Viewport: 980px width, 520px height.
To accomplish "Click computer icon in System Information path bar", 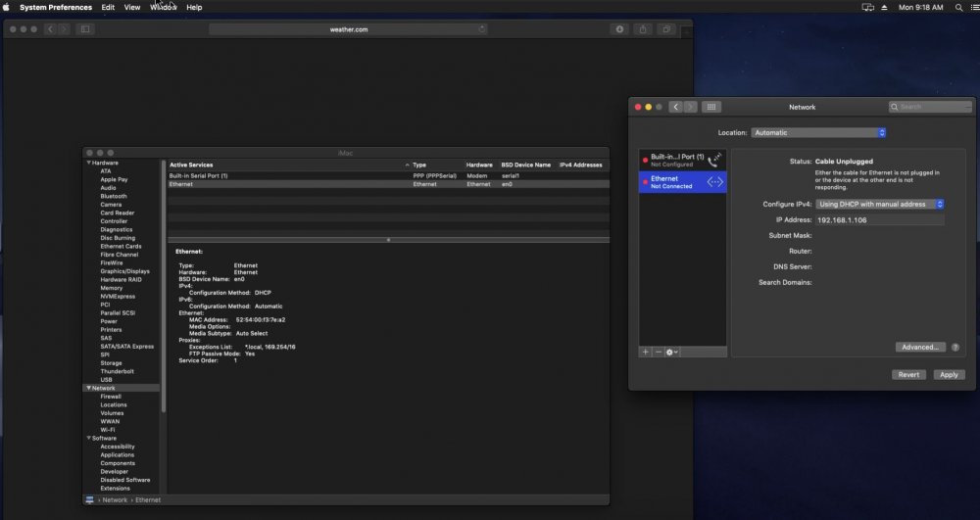I will (89, 500).
